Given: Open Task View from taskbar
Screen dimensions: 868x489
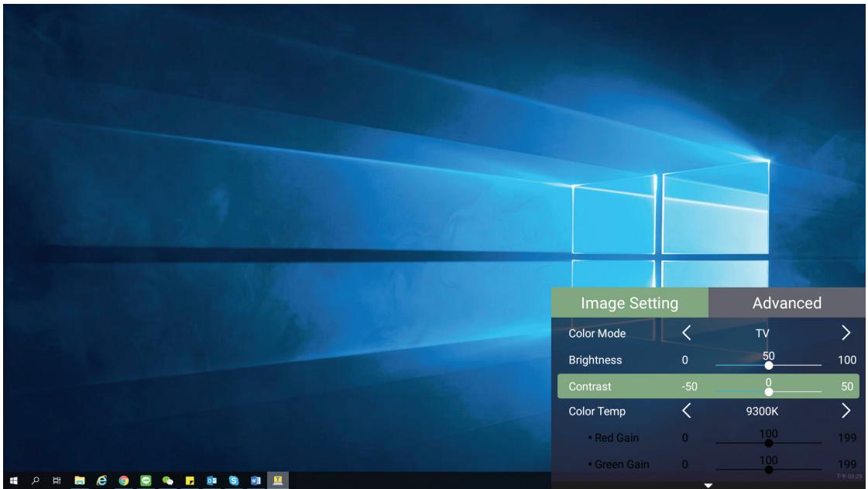Looking at the screenshot, I should (x=57, y=480).
